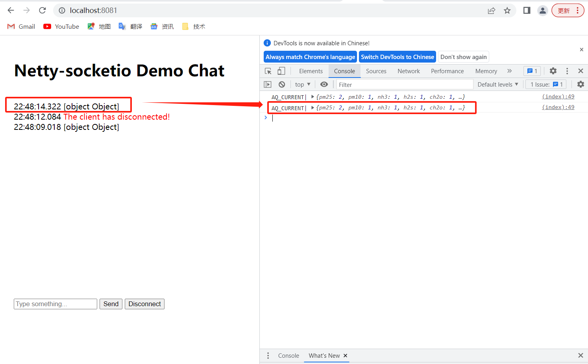Activate the inspect element picker
Viewport: 588px width, 364px height.
(268, 71)
